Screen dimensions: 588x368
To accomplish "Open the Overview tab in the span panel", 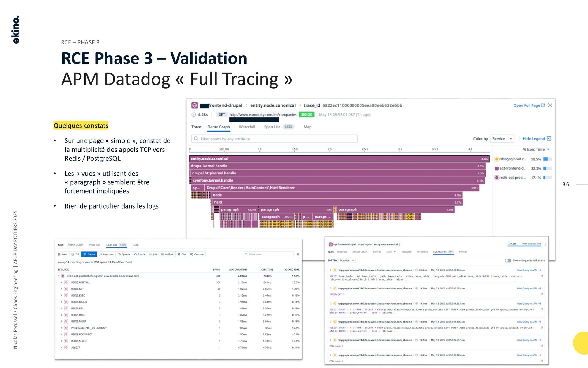I will click(x=342, y=252).
